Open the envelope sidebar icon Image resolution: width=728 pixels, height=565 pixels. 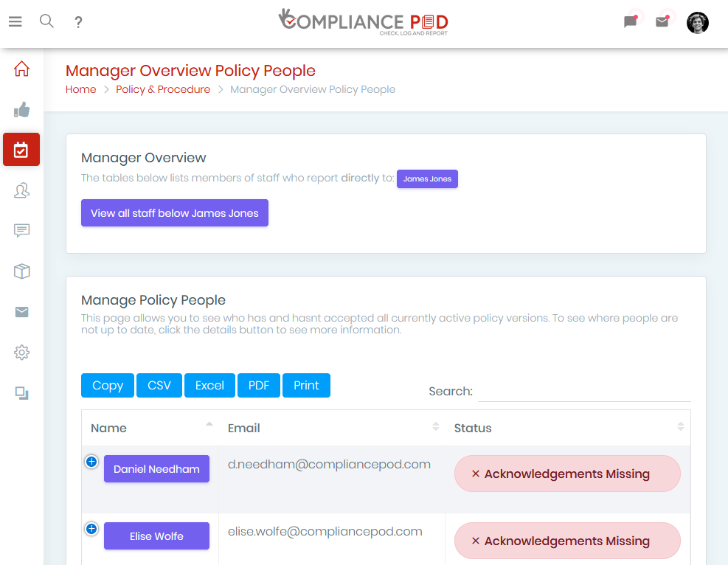tap(21, 312)
